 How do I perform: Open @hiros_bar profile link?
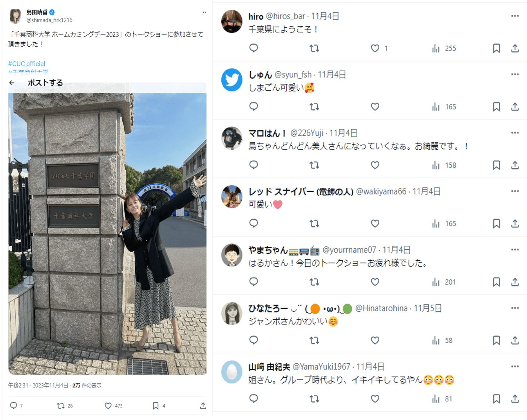coord(285,16)
